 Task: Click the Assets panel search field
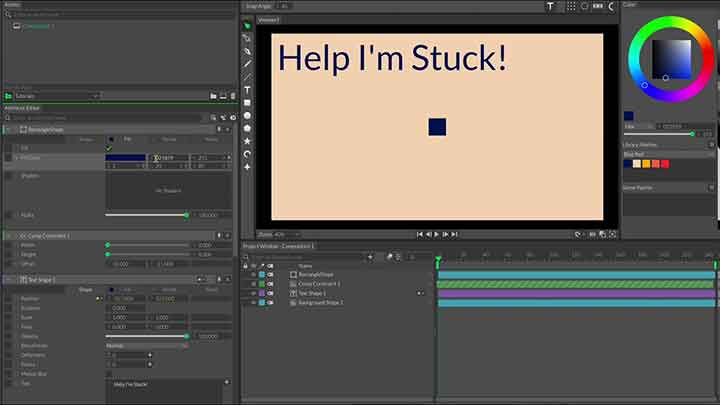[x=122, y=15]
